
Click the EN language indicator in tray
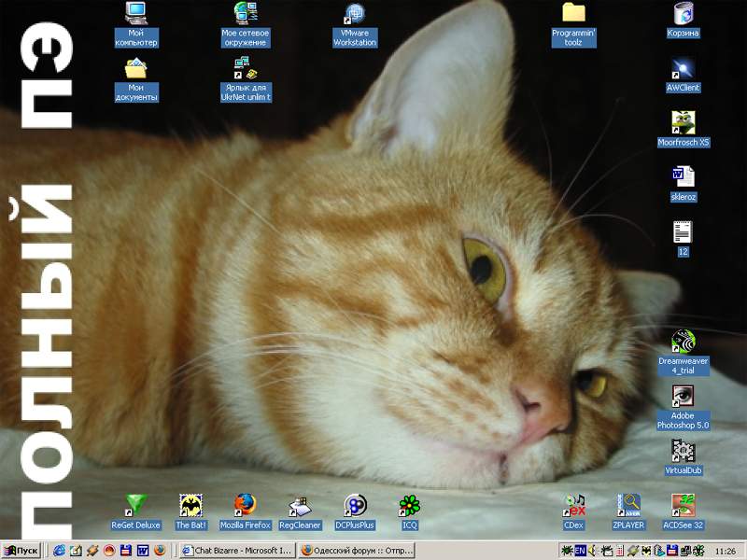coord(579,551)
